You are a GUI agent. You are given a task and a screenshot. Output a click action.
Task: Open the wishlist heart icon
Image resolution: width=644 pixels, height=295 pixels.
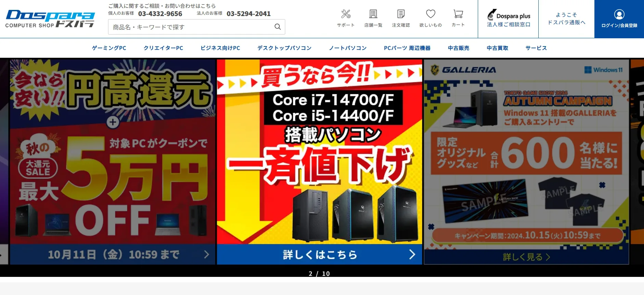[430, 14]
